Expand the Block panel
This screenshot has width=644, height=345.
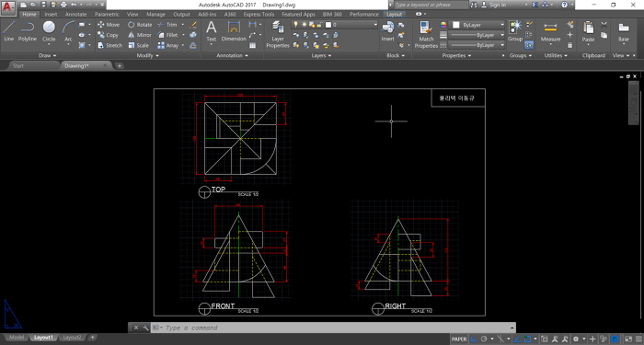[x=396, y=55]
